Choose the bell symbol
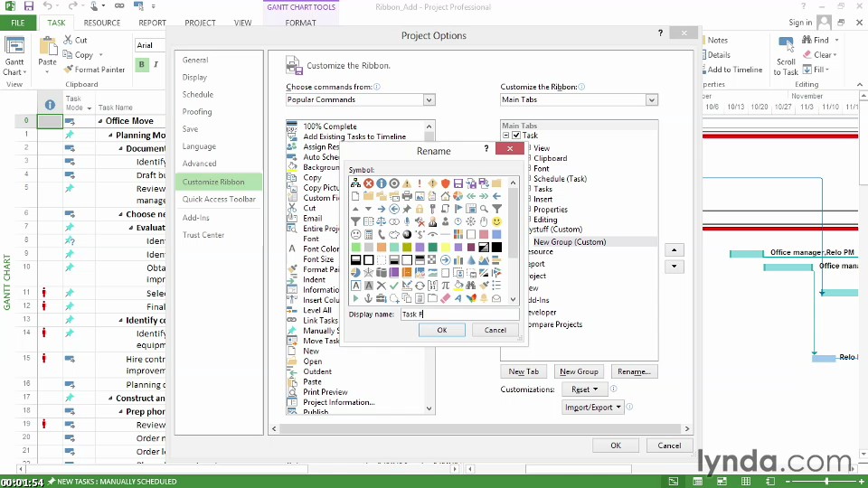868x488 pixels. [484, 298]
